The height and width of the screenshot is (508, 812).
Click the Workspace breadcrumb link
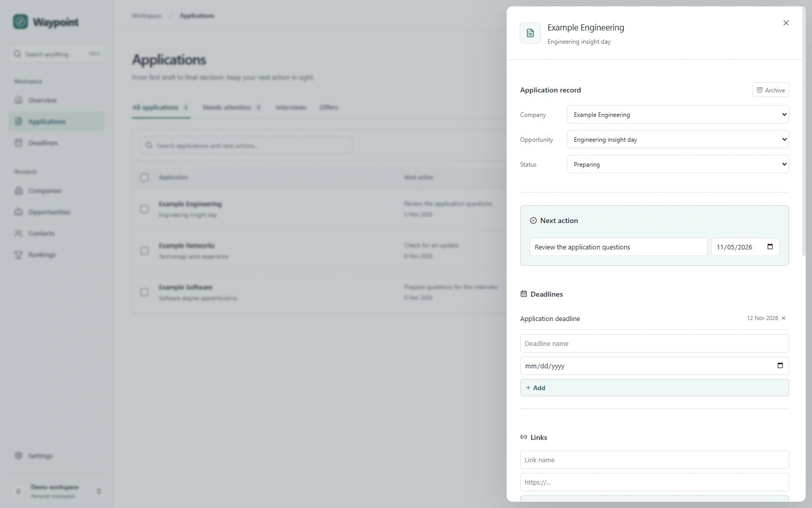coord(147,16)
